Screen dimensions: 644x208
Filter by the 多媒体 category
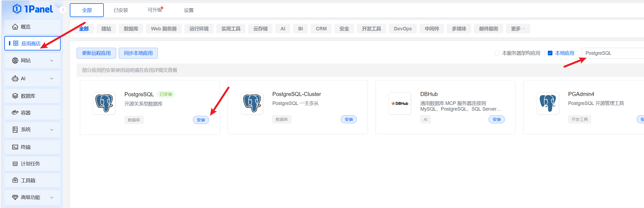tap(459, 29)
